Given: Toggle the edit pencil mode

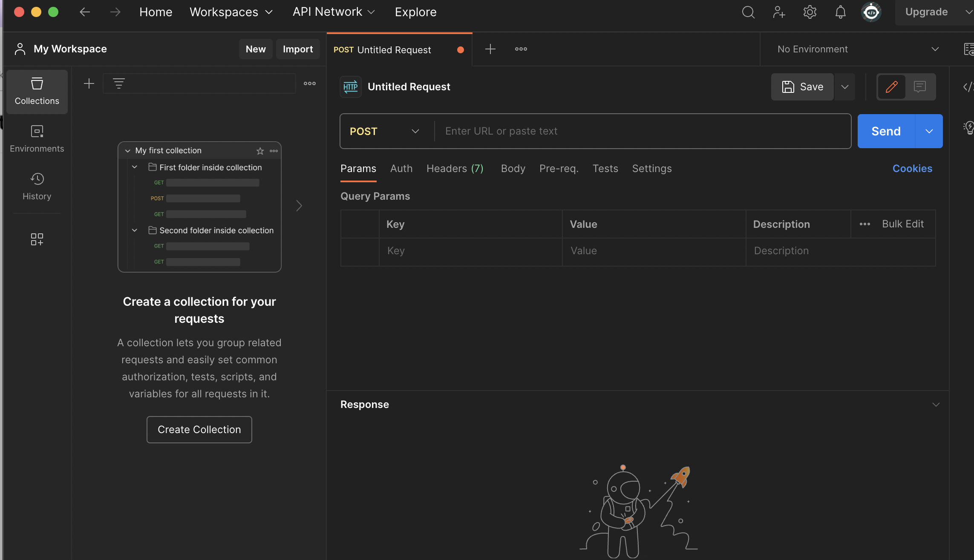Looking at the screenshot, I should click(x=892, y=87).
